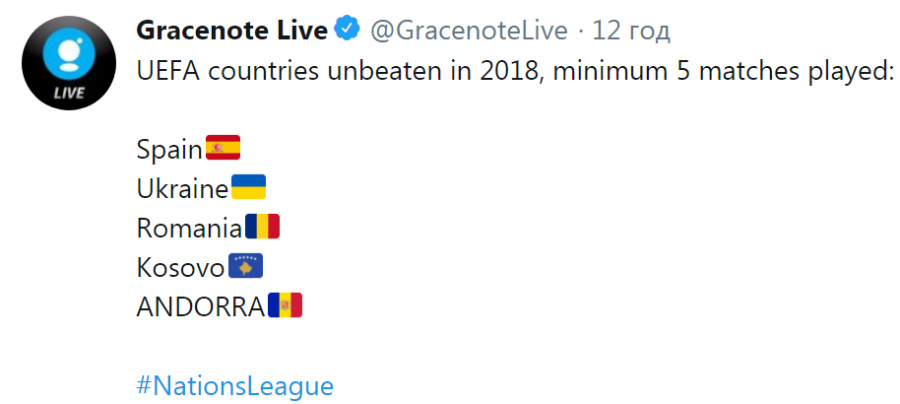The height and width of the screenshot is (404, 900).
Task: Click the @GracenoteLive handle
Action: tap(468, 30)
